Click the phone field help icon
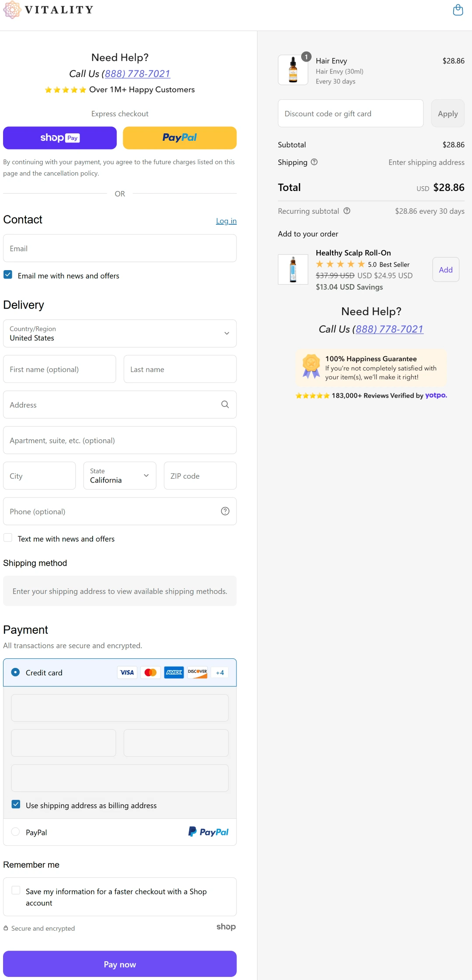This screenshot has height=980, width=472. coord(225,511)
